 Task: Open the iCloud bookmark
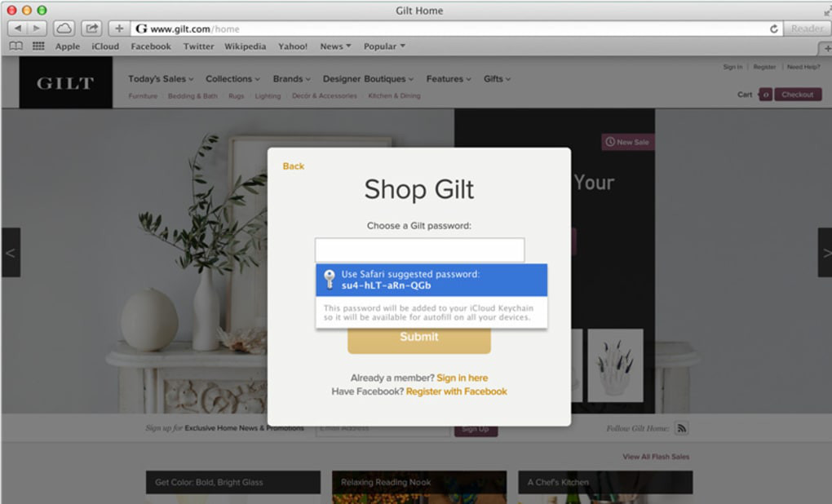105,46
